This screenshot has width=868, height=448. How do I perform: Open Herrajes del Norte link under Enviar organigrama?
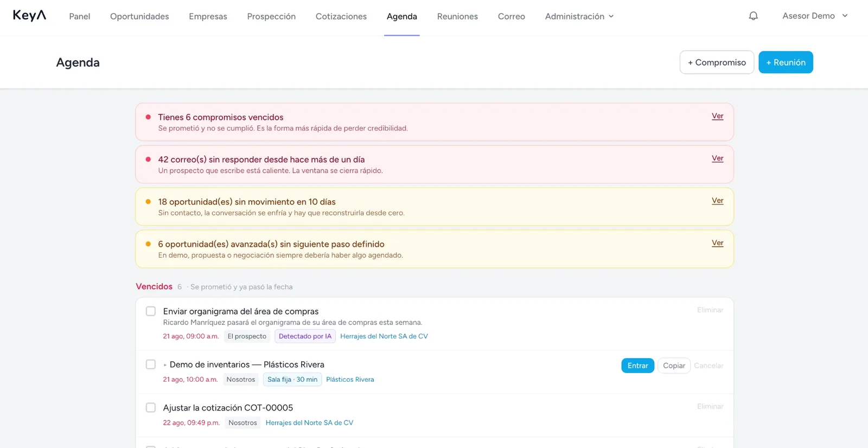tap(384, 336)
